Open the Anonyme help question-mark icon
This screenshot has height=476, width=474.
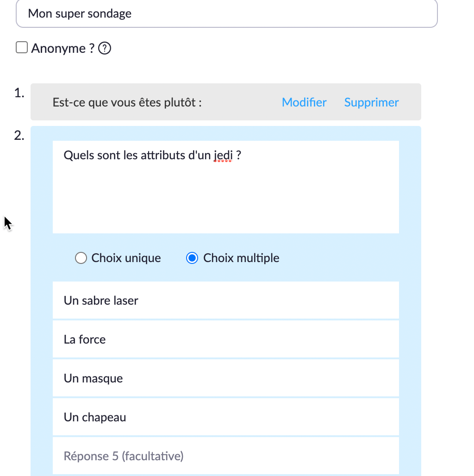[x=105, y=48]
